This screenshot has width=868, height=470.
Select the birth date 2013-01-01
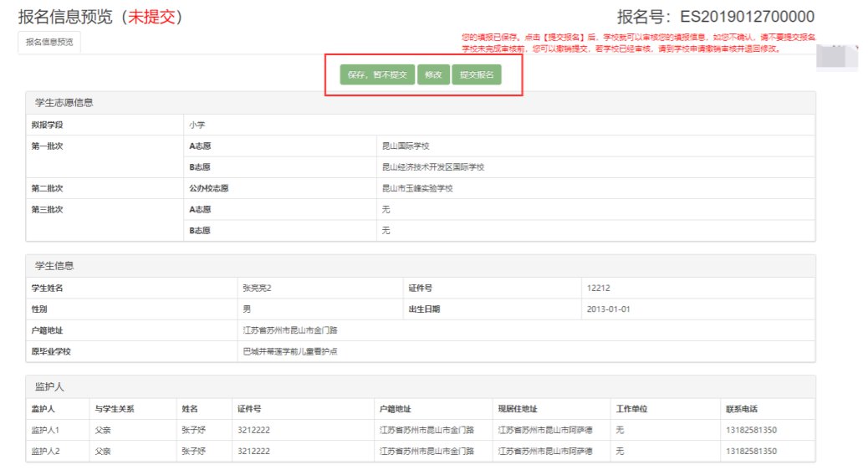tap(608, 309)
